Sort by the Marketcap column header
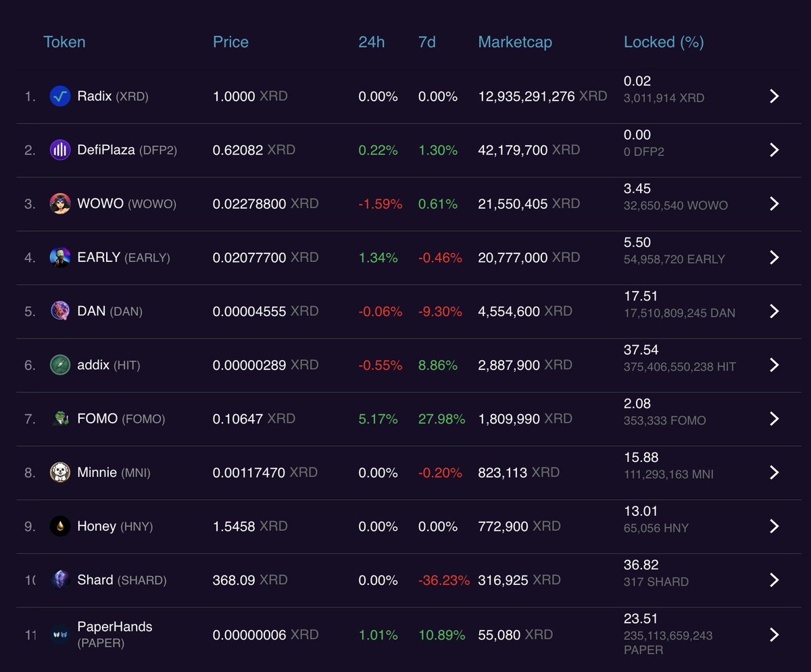Image resolution: width=811 pixels, height=672 pixels. coord(515,42)
